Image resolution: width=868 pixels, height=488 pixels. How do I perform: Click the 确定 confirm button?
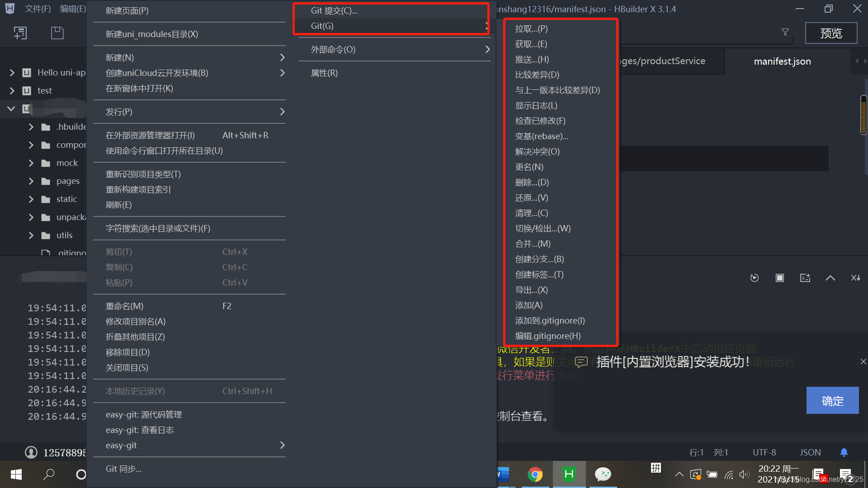[832, 400]
